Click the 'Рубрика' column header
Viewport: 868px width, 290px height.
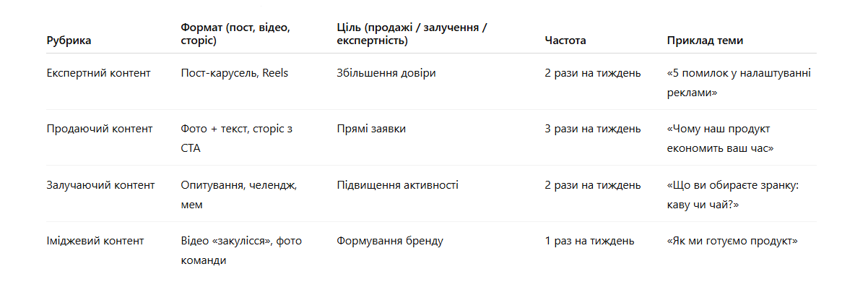coord(69,40)
